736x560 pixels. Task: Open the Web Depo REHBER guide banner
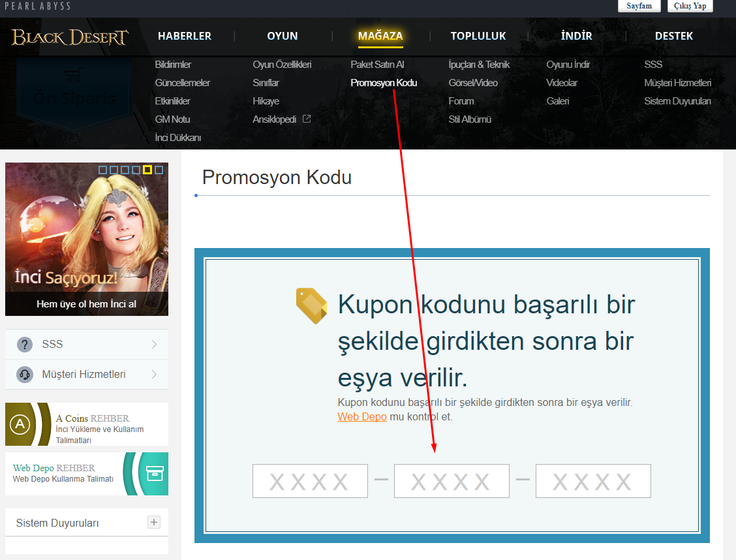click(86, 474)
